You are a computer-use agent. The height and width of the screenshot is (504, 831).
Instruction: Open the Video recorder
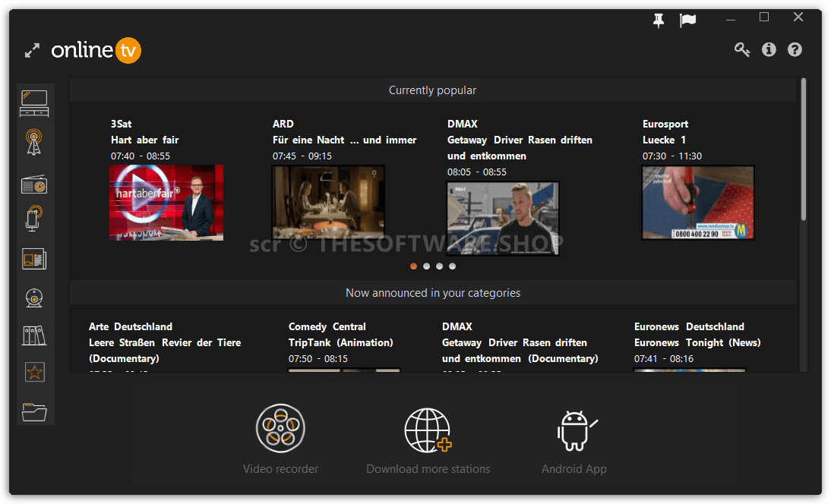(x=280, y=439)
